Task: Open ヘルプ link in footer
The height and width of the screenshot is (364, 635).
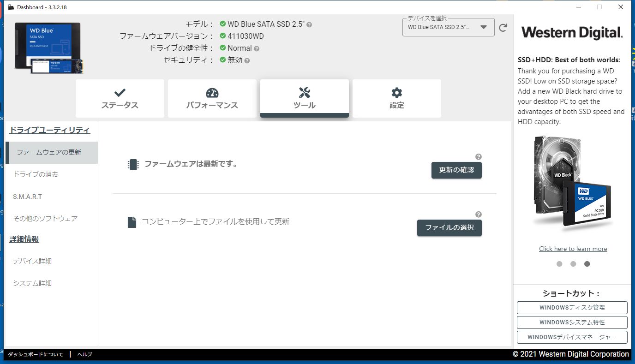Action: tap(85, 354)
